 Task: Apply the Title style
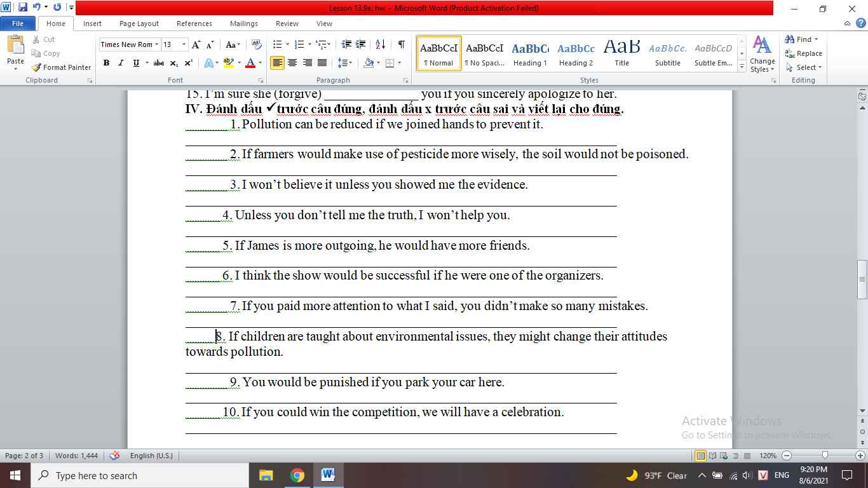coord(622,53)
